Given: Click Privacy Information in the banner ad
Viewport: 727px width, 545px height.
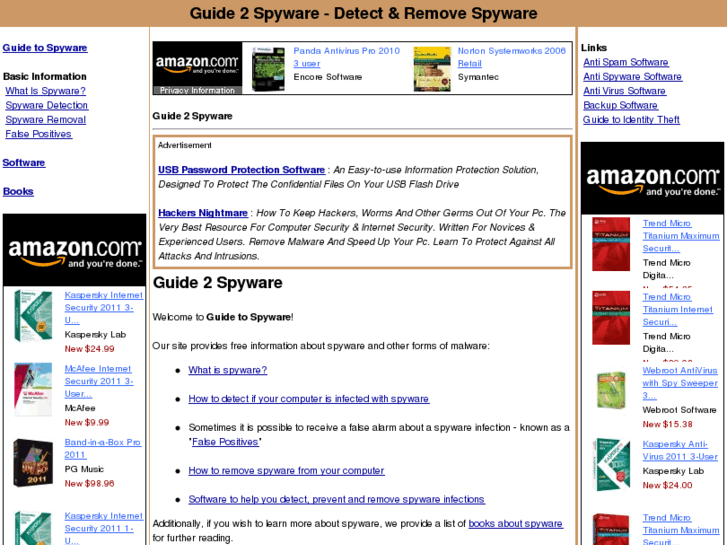Looking at the screenshot, I should pyautogui.click(x=197, y=90).
